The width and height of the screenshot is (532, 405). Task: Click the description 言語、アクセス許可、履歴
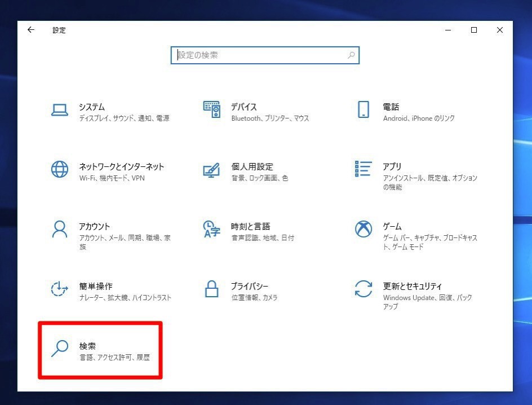coord(114,357)
